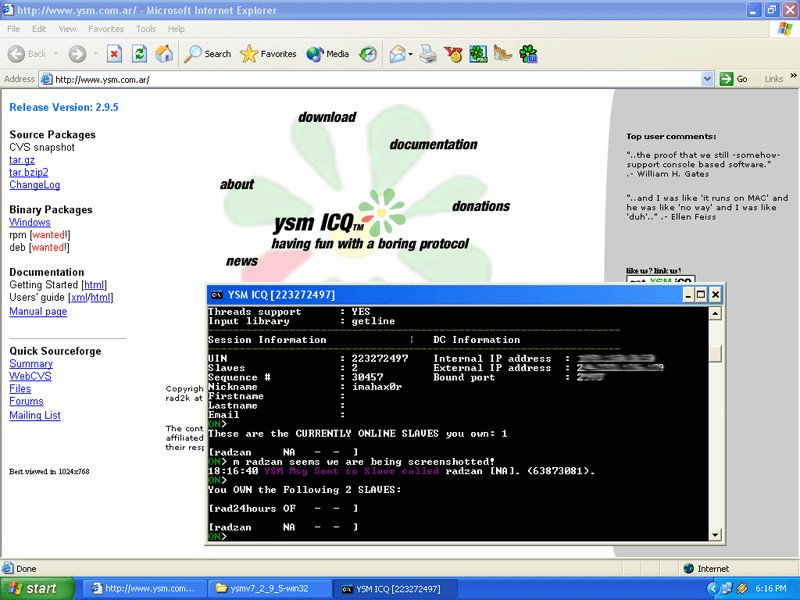
Task: Switch to ysmv7_2_9_5-win32 folder taskbar button
Action: [x=268, y=589]
